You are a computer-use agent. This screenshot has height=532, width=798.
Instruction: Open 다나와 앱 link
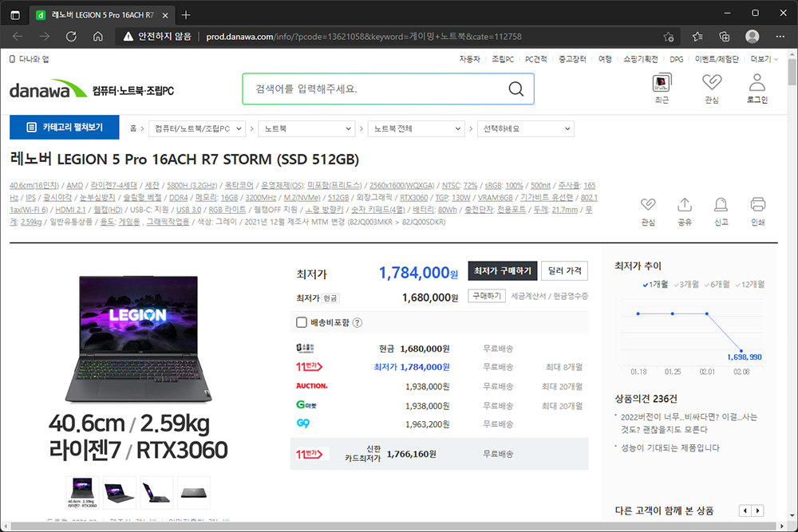point(30,59)
